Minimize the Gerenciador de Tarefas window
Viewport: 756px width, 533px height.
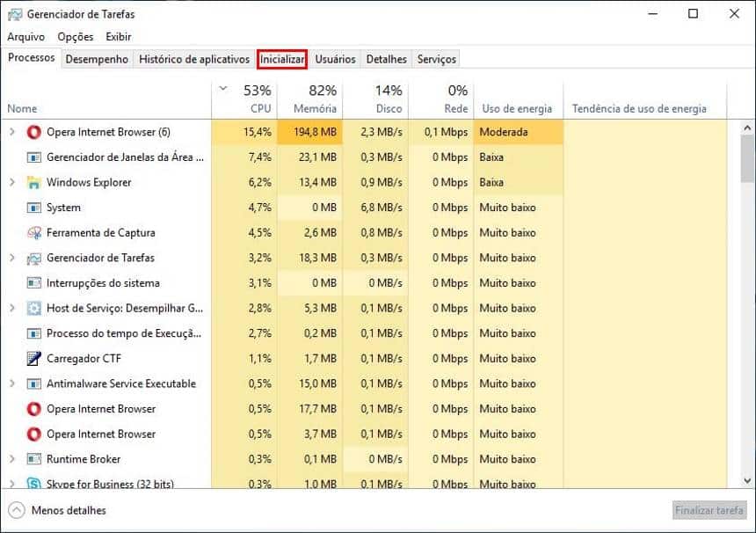[653, 13]
